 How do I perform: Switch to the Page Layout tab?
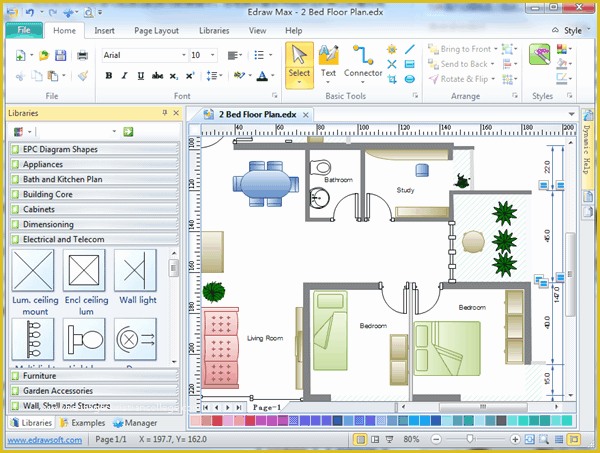(x=157, y=31)
